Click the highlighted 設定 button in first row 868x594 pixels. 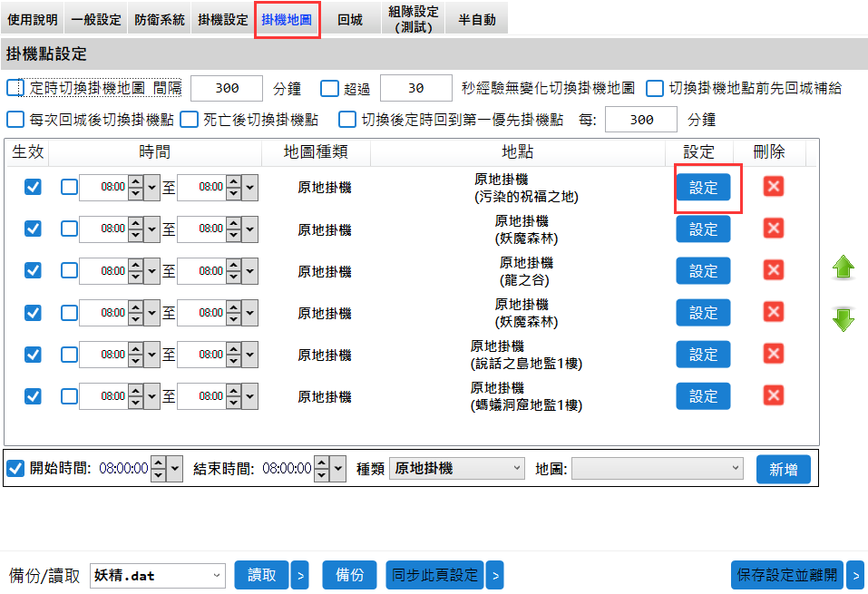(x=703, y=188)
